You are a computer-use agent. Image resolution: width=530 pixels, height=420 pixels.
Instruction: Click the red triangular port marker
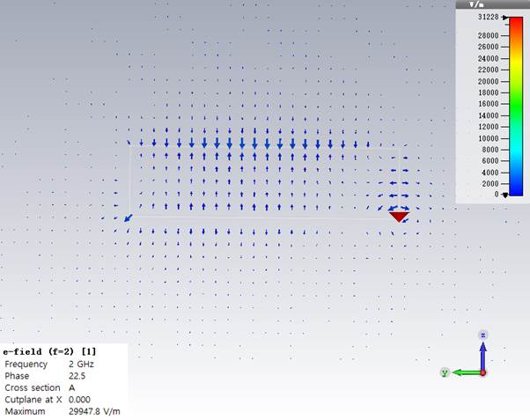399,216
